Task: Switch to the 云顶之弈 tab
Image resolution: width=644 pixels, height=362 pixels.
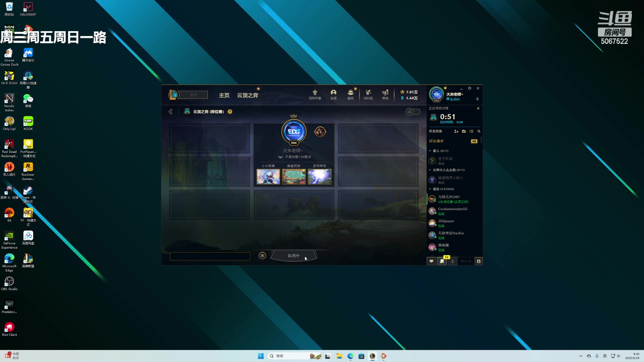Action: [x=248, y=95]
